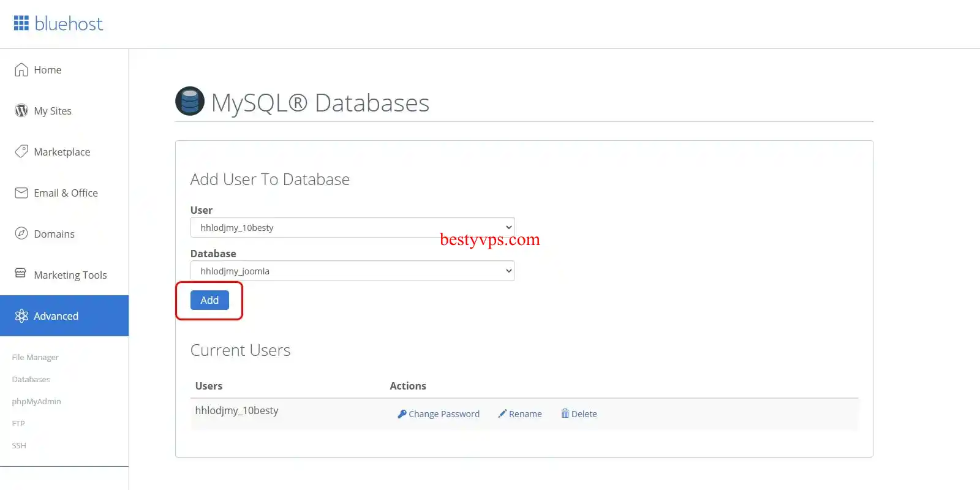This screenshot has height=490, width=980.
Task: Click the WordPress icon beside My Sites
Action: pos(21,111)
